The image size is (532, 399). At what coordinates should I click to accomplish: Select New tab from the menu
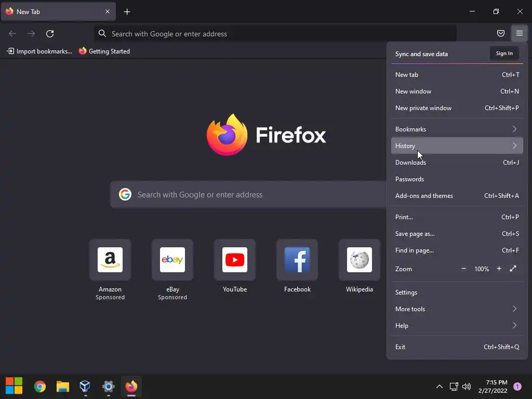[457, 75]
